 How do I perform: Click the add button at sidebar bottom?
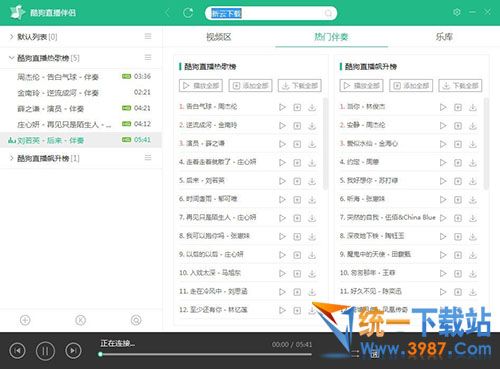click(x=25, y=320)
